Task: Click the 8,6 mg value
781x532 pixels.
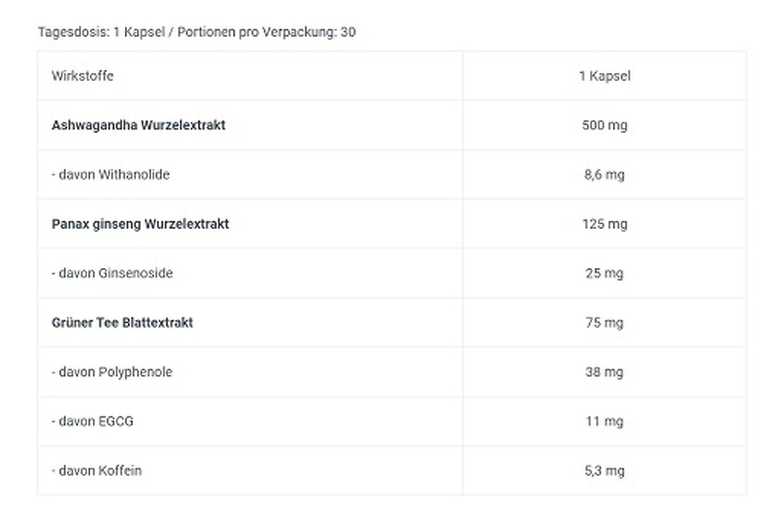Action: coord(604,174)
